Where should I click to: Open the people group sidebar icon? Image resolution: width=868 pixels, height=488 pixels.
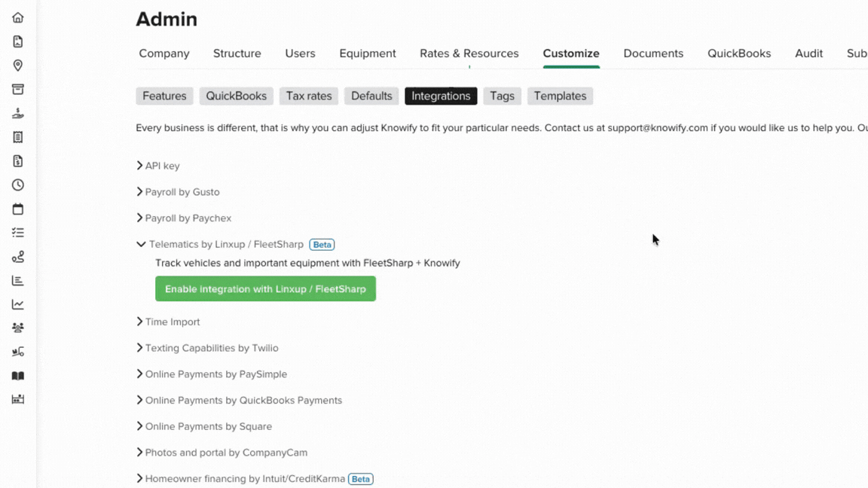(x=18, y=328)
